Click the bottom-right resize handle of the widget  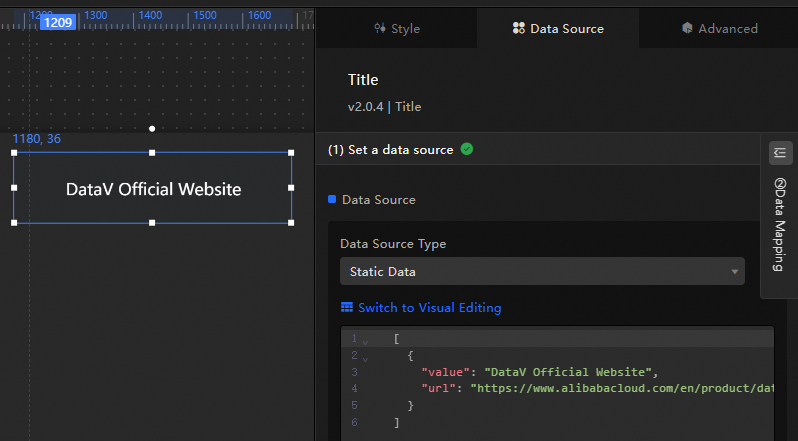coord(291,222)
